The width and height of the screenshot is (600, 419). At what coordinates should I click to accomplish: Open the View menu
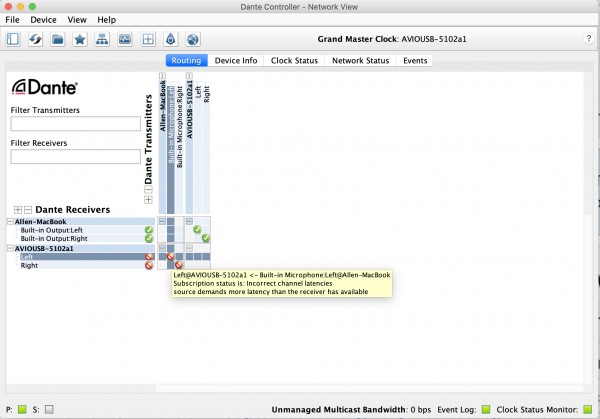(x=77, y=20)
